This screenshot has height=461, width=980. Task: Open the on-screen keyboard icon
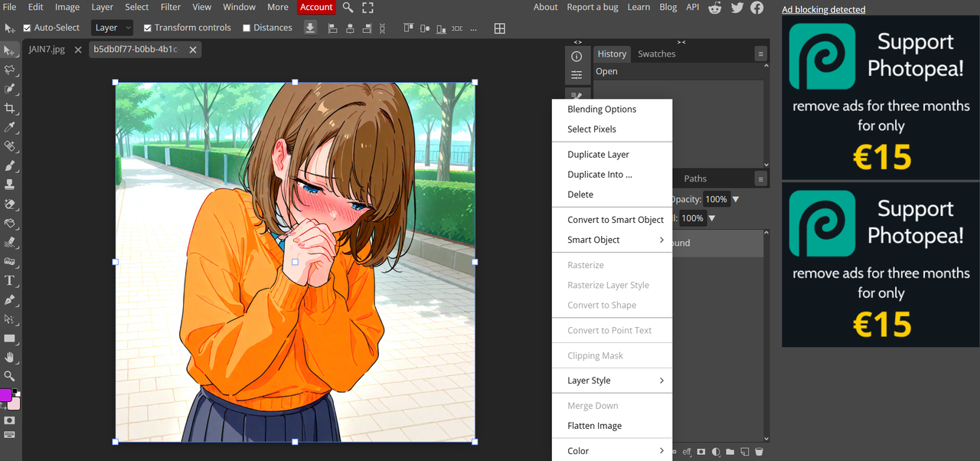click(x=10, y=435)
